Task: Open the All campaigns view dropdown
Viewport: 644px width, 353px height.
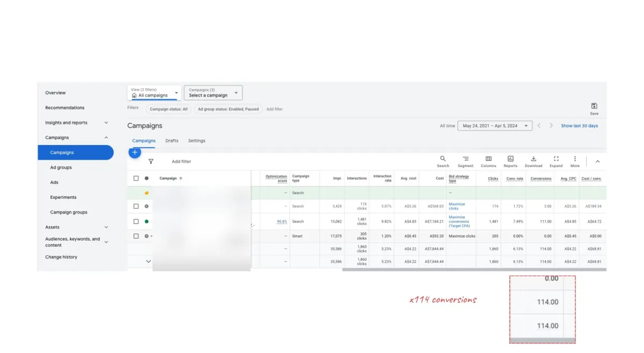Action: click(x=155, y=92)
